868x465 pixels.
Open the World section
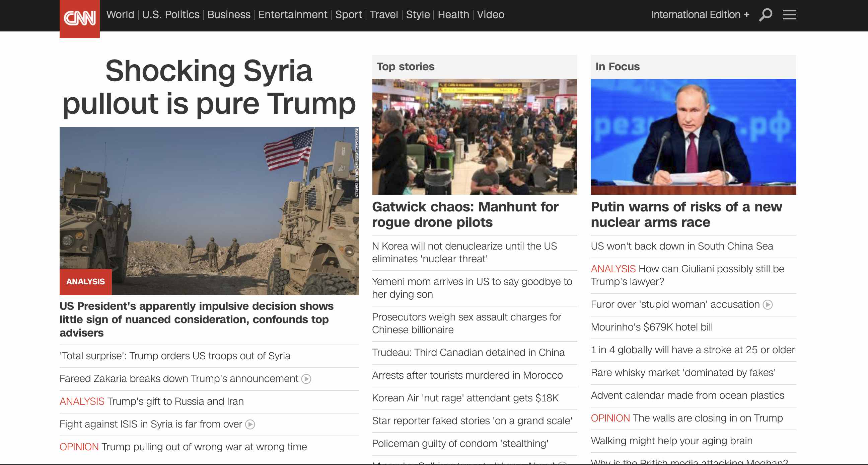coord(120,15)
